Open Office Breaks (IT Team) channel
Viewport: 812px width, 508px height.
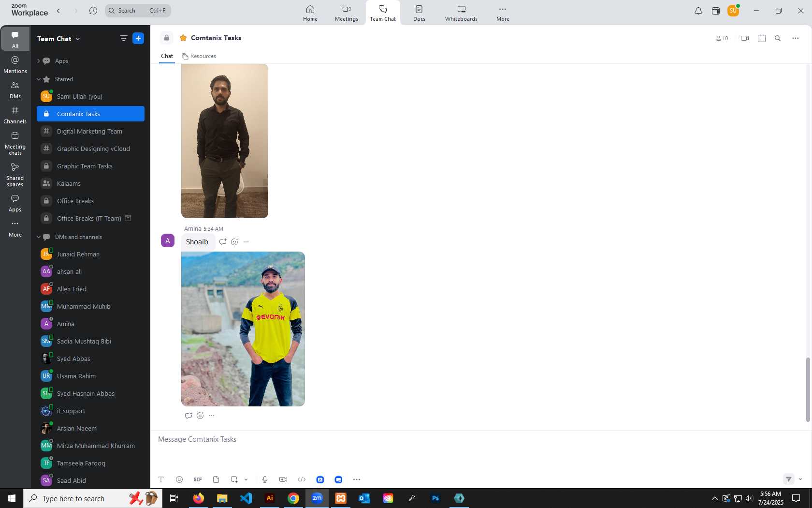pyautogui.click(x=90, y=218)
